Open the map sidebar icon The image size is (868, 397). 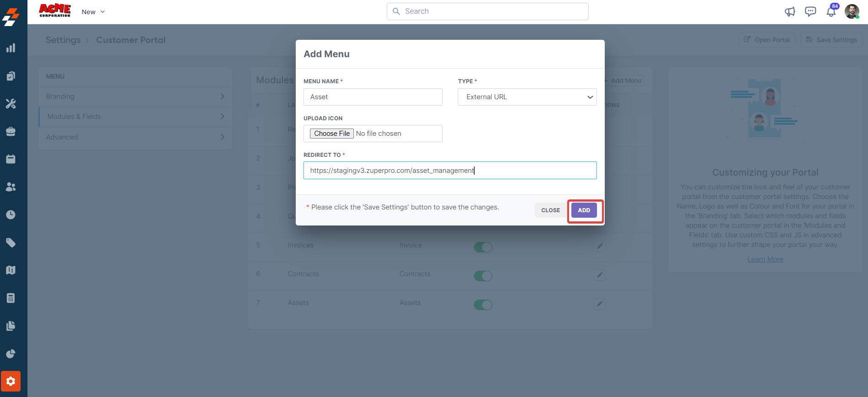pos(11,270)
